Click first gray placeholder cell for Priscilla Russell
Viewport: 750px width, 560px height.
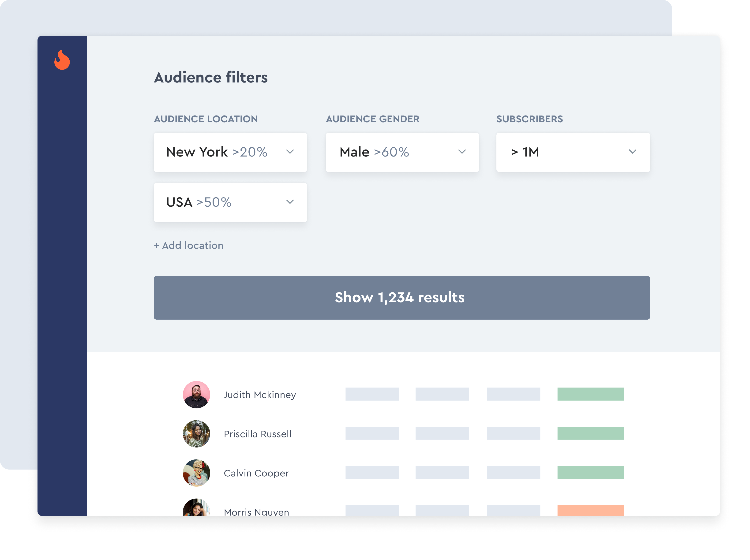point(372,433)
